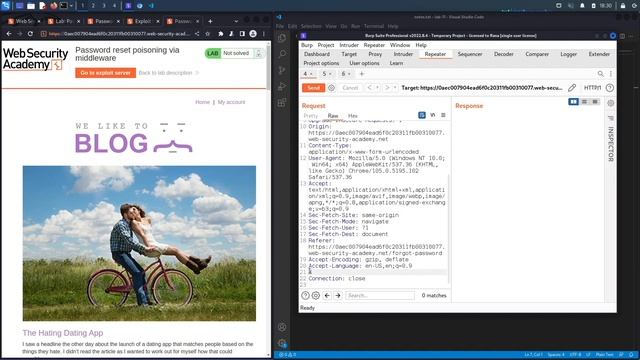Go to previous request in Repeater history
The height and width of the screenshot is (360, 640).
[x=369, y=88]
